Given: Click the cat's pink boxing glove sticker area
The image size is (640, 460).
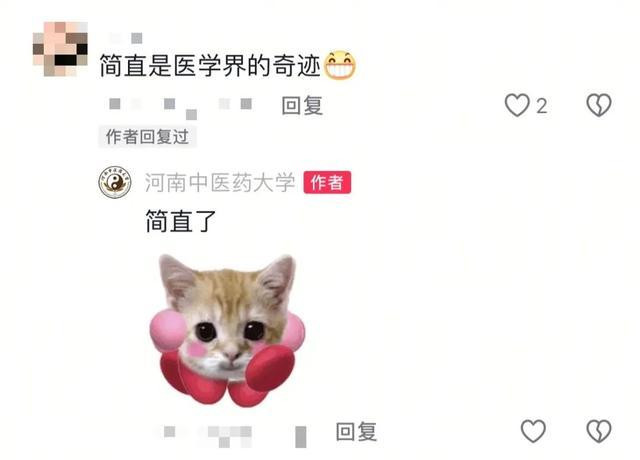Looking at the screenshot, I should (270, 369).
